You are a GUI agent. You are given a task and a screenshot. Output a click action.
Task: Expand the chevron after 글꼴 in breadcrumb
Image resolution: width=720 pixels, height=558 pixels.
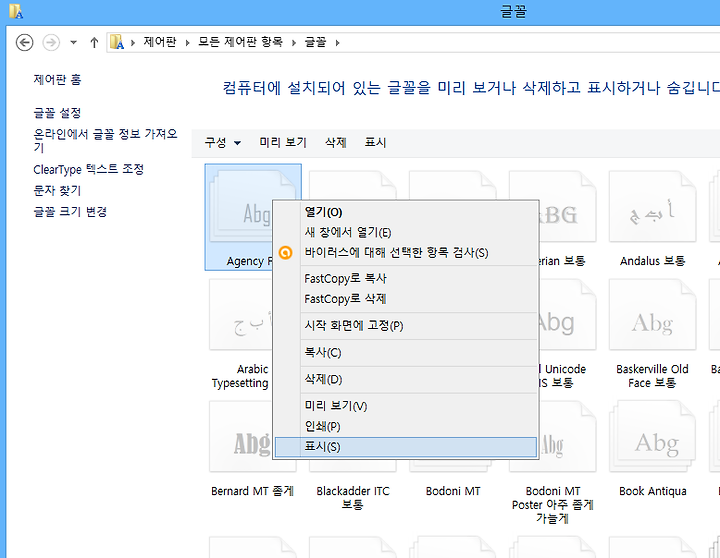pos(338,43)
